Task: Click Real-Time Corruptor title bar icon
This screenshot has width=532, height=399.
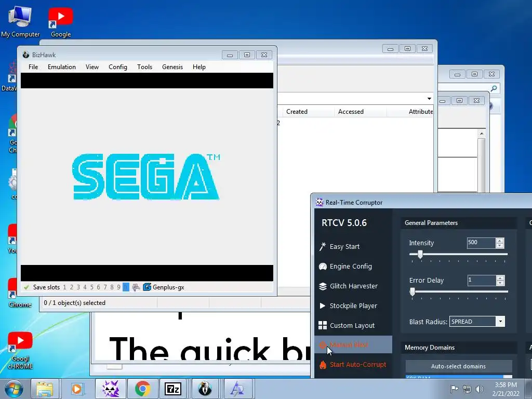Action: (x=320, y=202)
